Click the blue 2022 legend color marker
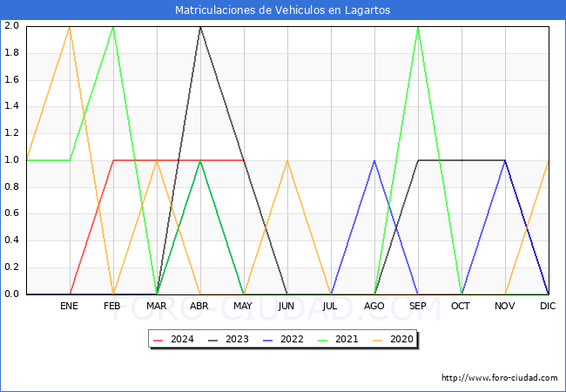This screenshot has height=392, width=566. click(268, 340)
